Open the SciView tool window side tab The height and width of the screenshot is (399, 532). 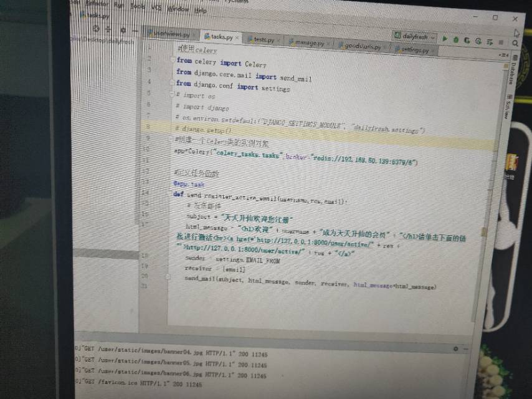coord(508,106)
